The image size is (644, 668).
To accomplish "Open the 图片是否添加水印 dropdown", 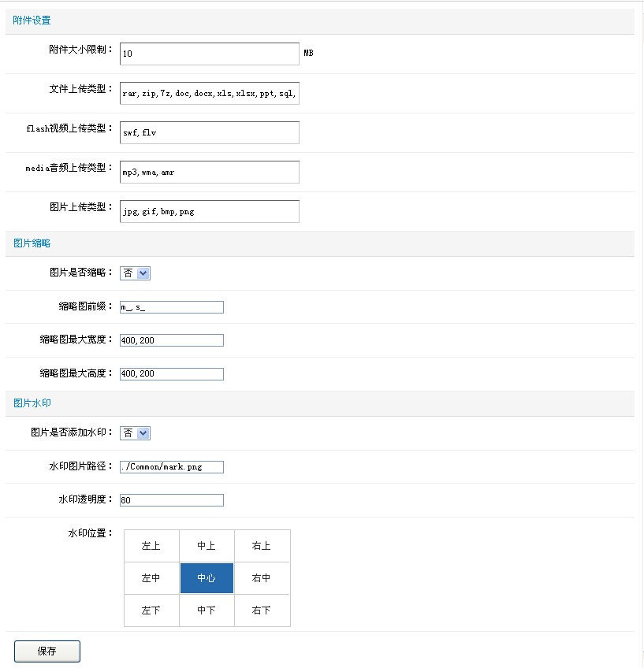I will (135, 433).
